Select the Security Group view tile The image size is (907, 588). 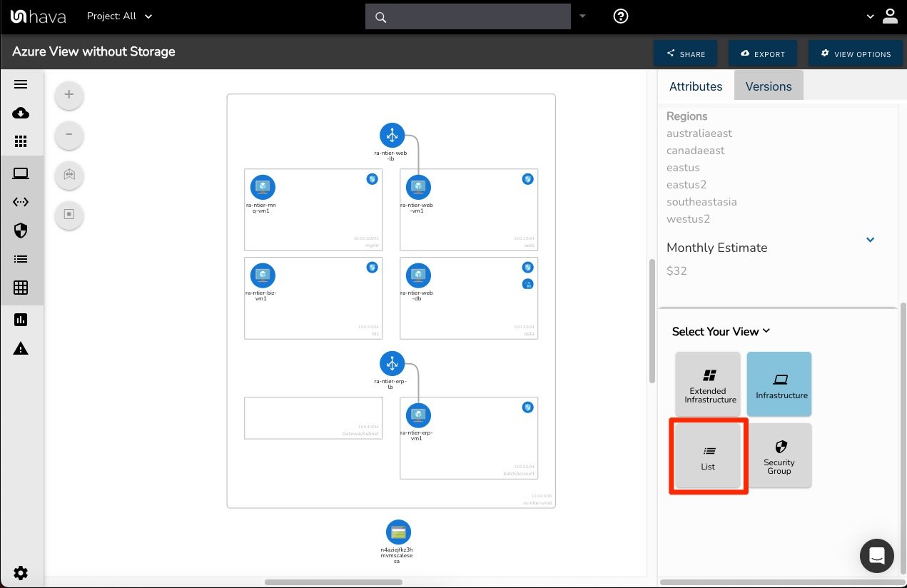(x=779, y=457)
